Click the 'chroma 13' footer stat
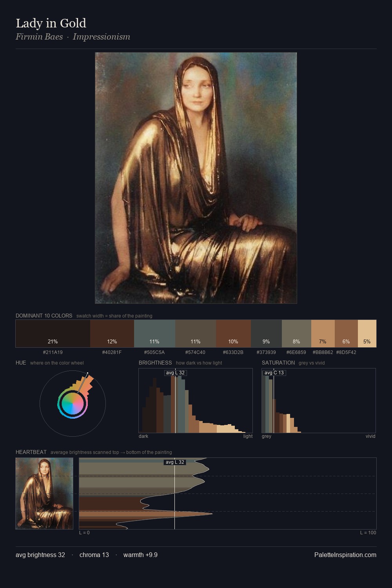The height and width of the screenshot is (588, 392). pyautogui.click(x=94, y=555)
